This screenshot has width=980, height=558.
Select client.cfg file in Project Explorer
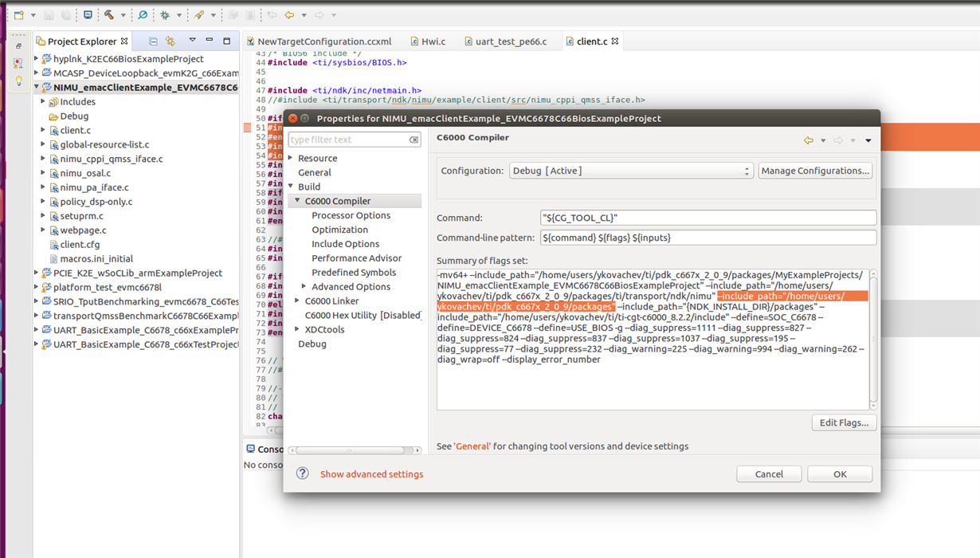click(x=80, y=245)
